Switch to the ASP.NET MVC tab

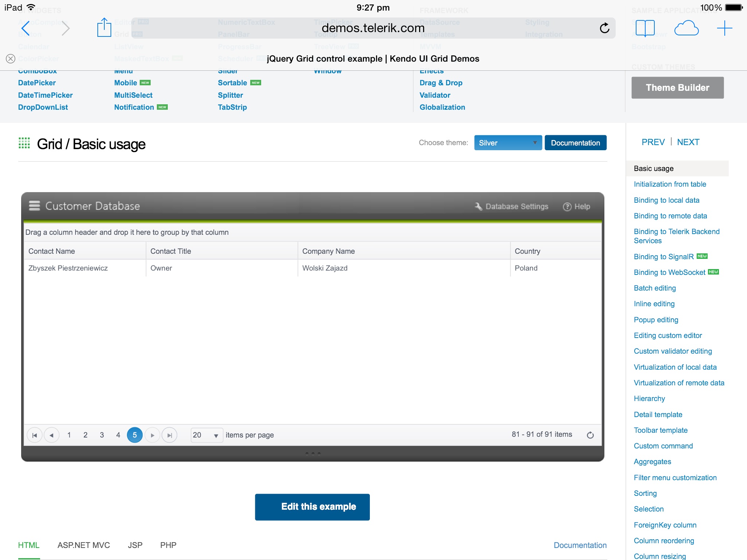84,545
